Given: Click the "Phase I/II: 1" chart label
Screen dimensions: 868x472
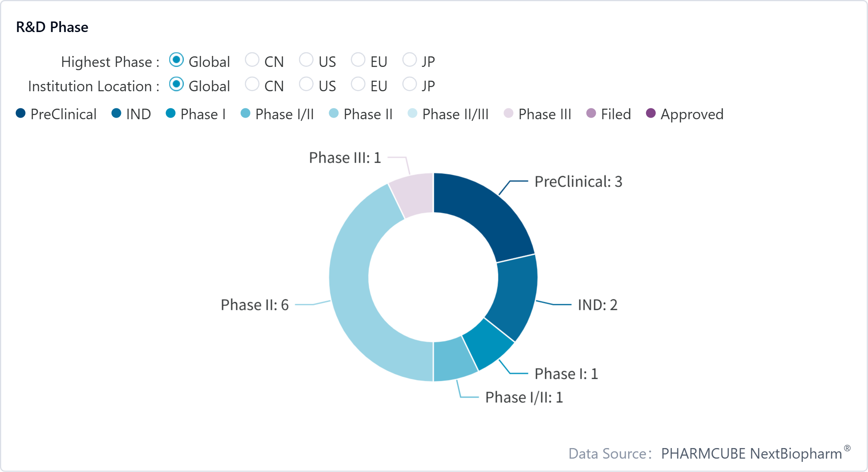Looking at the screenshot, I should tap(524, 397).
